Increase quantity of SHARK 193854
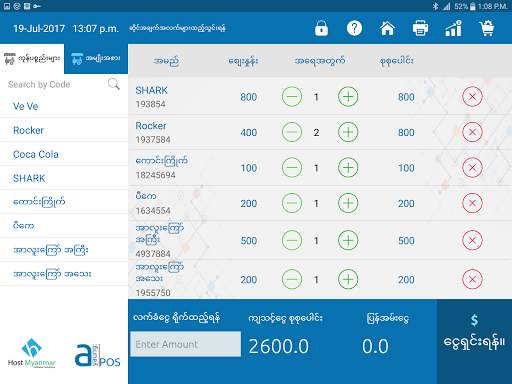 pyautogui.click(x=348, y=97)
